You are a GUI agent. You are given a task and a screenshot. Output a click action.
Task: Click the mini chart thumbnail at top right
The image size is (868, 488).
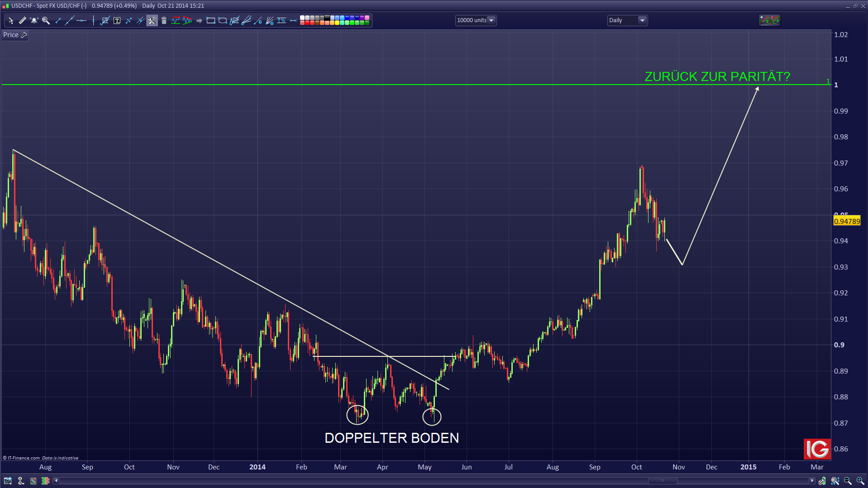[769, 20]
